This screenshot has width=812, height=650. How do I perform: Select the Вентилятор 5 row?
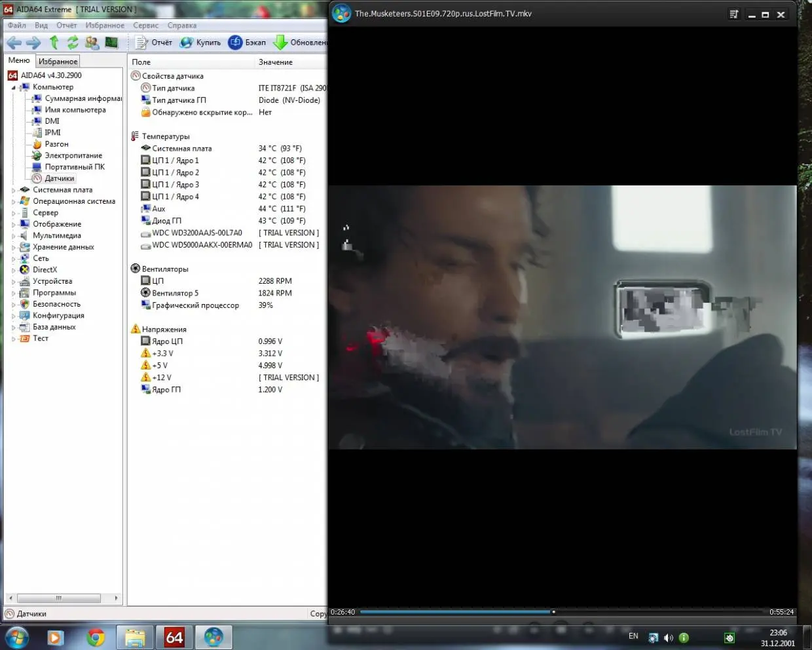pos(228,294)
